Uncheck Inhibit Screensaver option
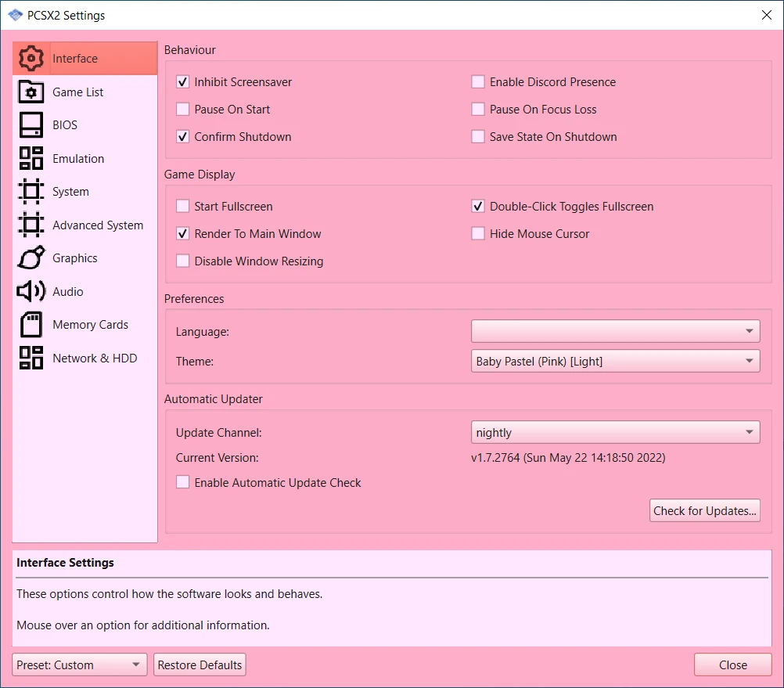Viewport: 784px width, 688px height. point(183,82)
